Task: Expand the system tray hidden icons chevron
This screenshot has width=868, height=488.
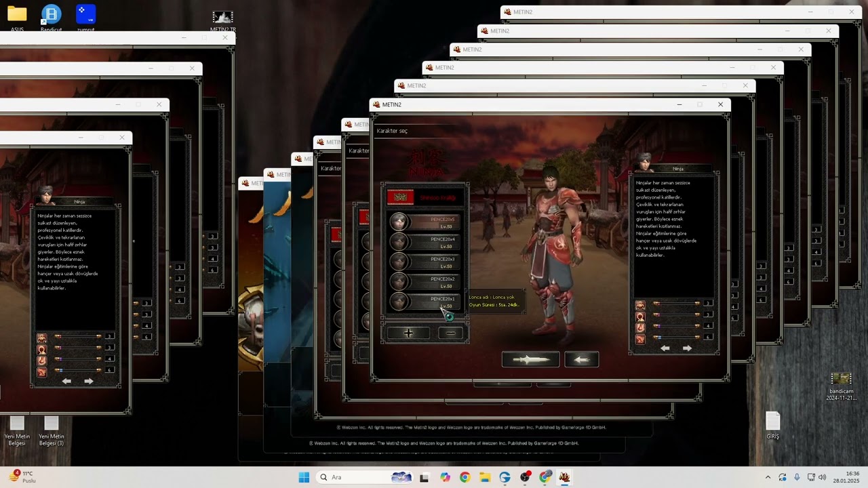Action: pos(768,477)
